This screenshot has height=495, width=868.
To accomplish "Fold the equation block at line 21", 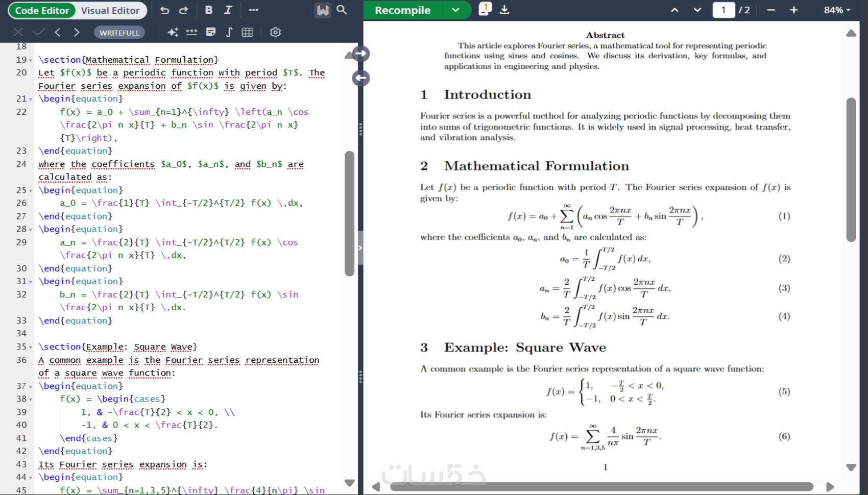I will (x=31, y=100).
